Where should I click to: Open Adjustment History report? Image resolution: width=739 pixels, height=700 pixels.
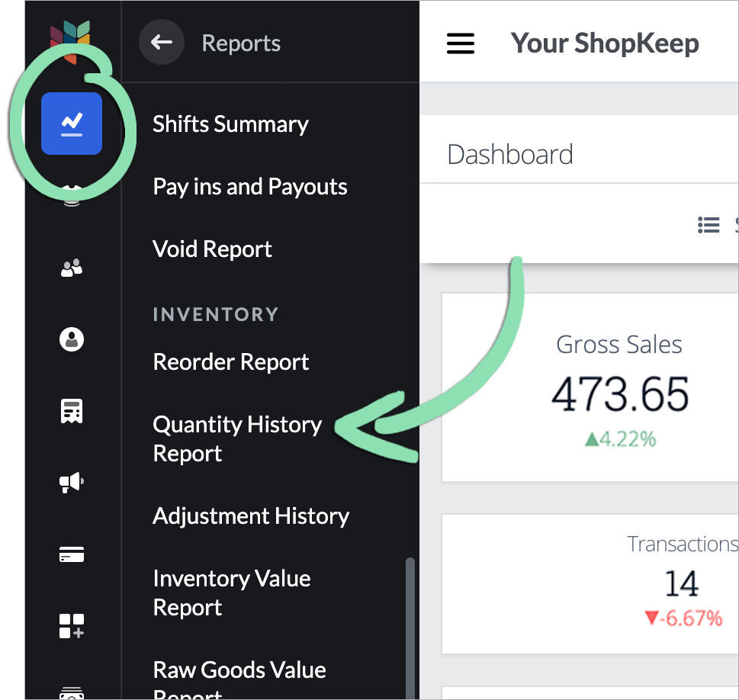(x=251, y=516)
